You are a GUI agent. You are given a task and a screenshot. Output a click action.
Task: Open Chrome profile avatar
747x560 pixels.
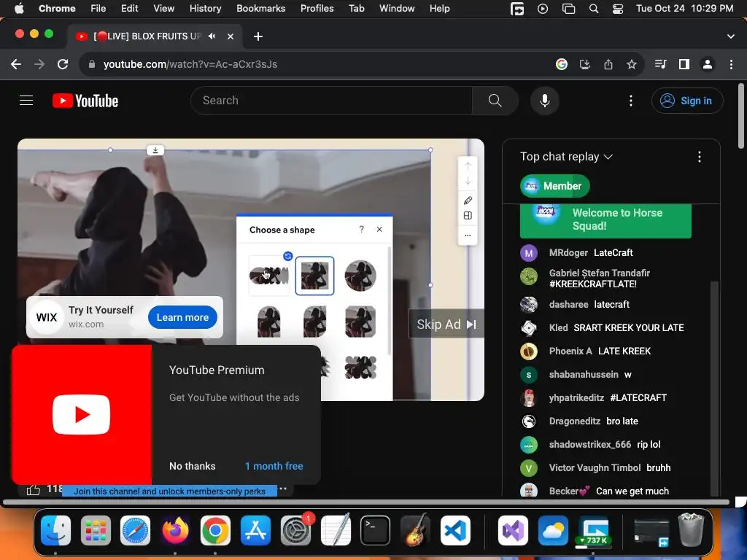[x=708, y=64]
